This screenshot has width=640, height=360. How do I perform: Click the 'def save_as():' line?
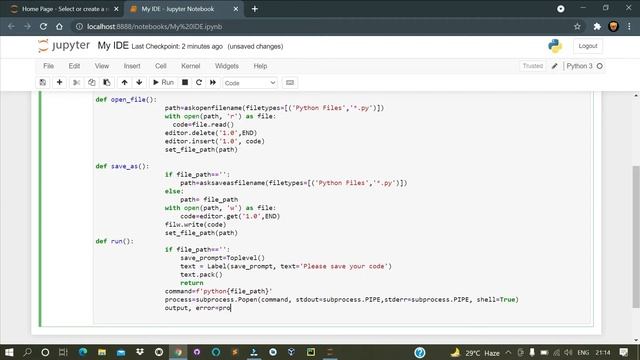coord(122,166)
